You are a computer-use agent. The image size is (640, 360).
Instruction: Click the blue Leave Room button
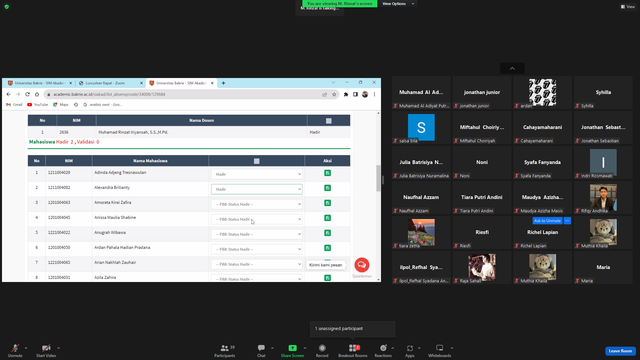[x=620, y=351]
